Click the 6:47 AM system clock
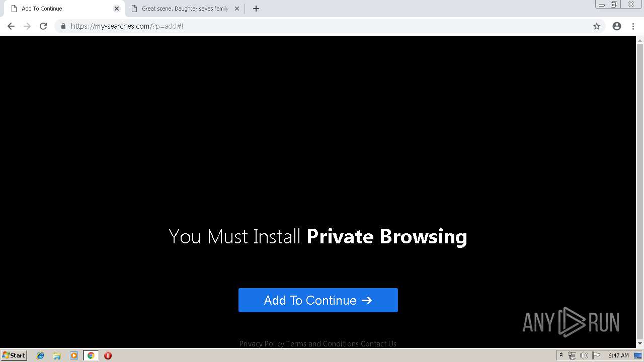The width and height of the screenshot is (644, 362). pyautogui.click(x=618, y=355)
